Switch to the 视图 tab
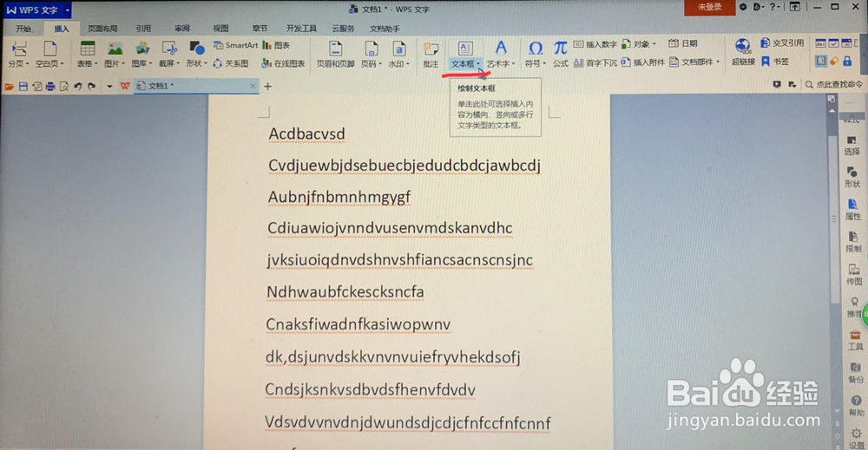The image size is (868, 450). 220,29
